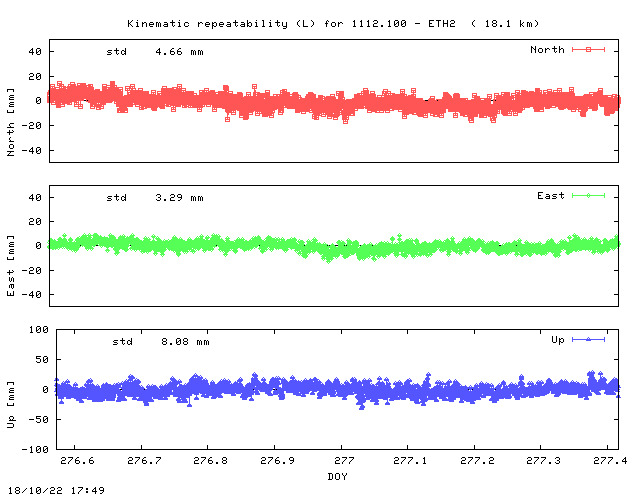Viewport: 640px width, 496px height.
Task: Click the red North data series
Action: [x=334, y=101]
